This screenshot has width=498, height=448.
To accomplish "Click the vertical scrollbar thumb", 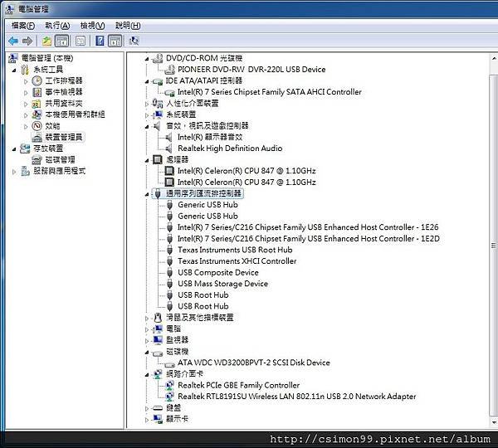I will [x=494, y=245].
